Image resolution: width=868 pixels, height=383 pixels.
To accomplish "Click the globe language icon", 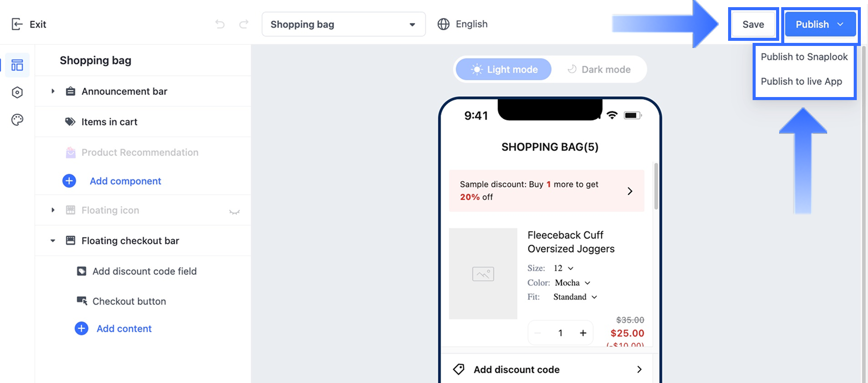I will pyautogui.click(x=444, y=24).
